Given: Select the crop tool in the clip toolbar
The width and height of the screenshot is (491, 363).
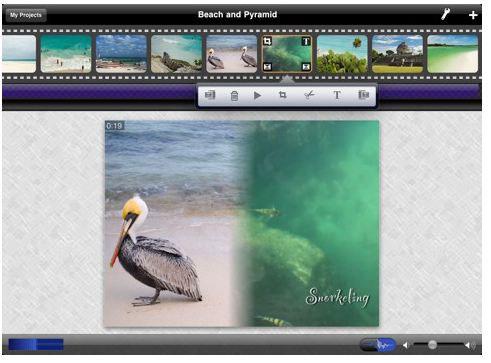Looking at the screenshot, I should pyautogui.click(x=282, y=95).
